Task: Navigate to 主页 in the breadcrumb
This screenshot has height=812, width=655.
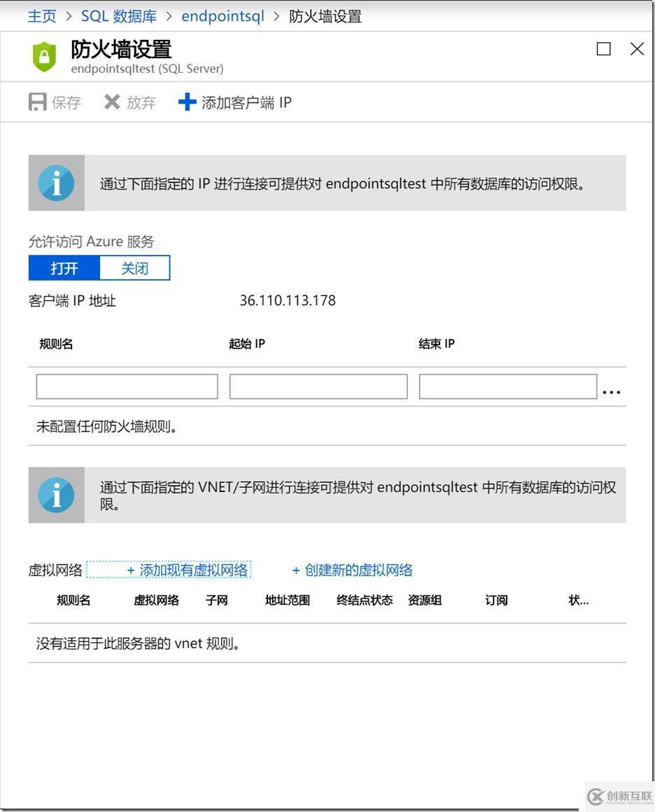Action: coord(41,16)
